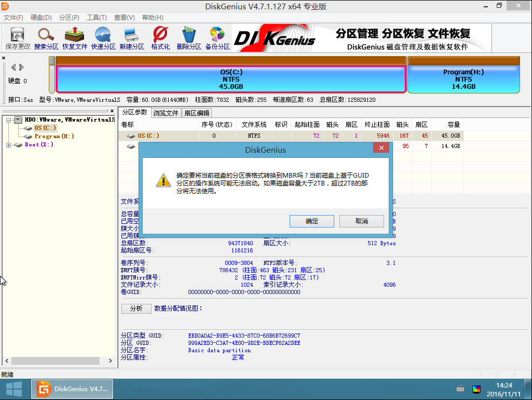Click the tree scroll right arrow
Image resolution: width=532 pixels, height=400 pixels.
110,361
